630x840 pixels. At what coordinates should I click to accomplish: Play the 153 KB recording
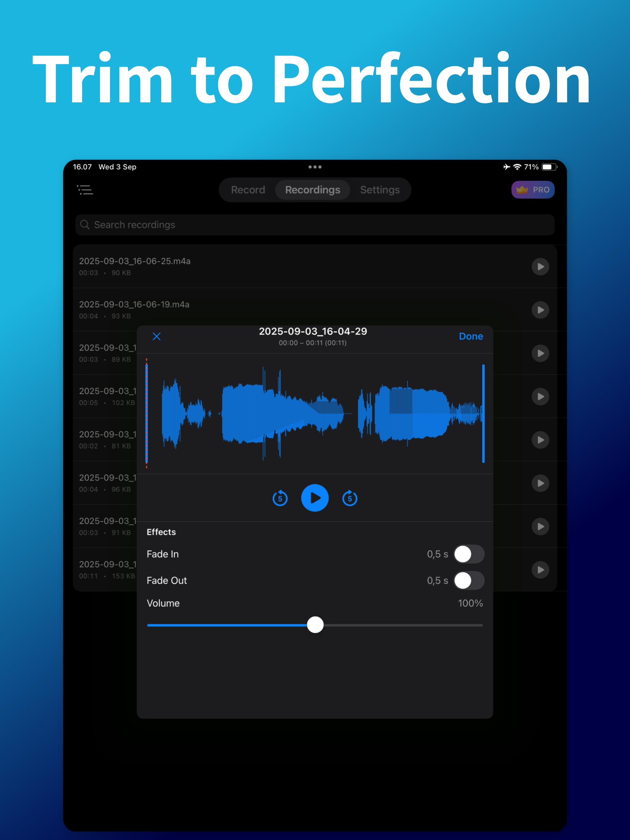(x=540, y=570)
